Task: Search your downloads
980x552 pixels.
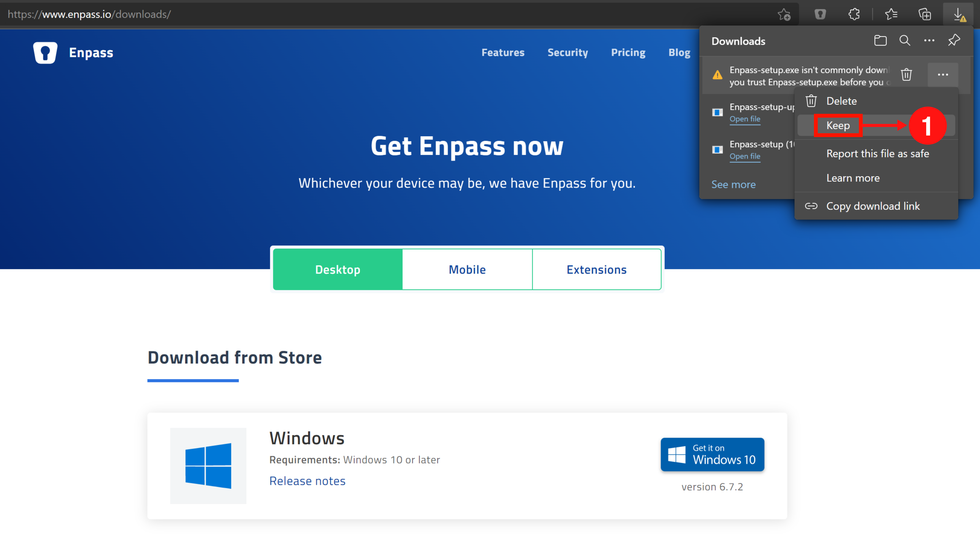Action: tap(905, 40)
